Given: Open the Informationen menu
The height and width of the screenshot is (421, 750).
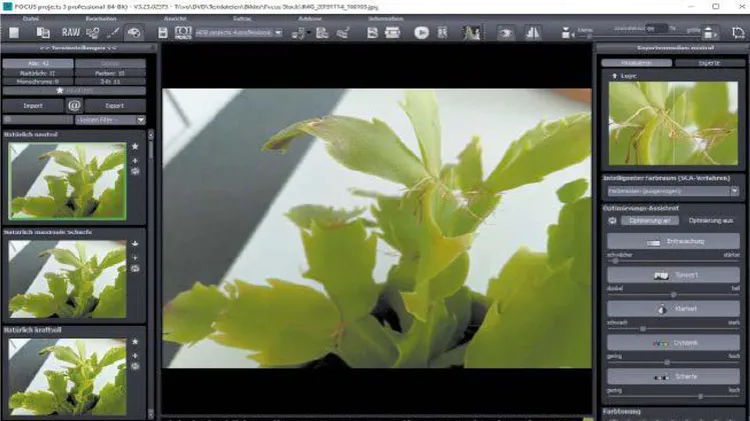Looking at the screenshot, I should point(386,18).
